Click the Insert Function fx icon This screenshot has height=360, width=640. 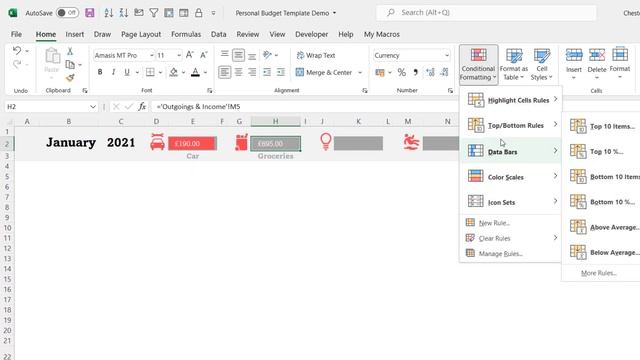pos(142,107)
